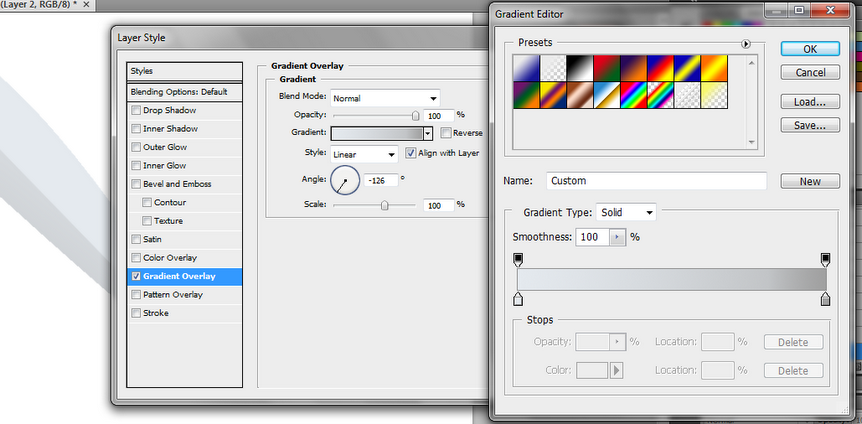Viewport: 862px width, 424px height.
Task: Click the Scale slider handle
Action: click(x=385, y=205)
